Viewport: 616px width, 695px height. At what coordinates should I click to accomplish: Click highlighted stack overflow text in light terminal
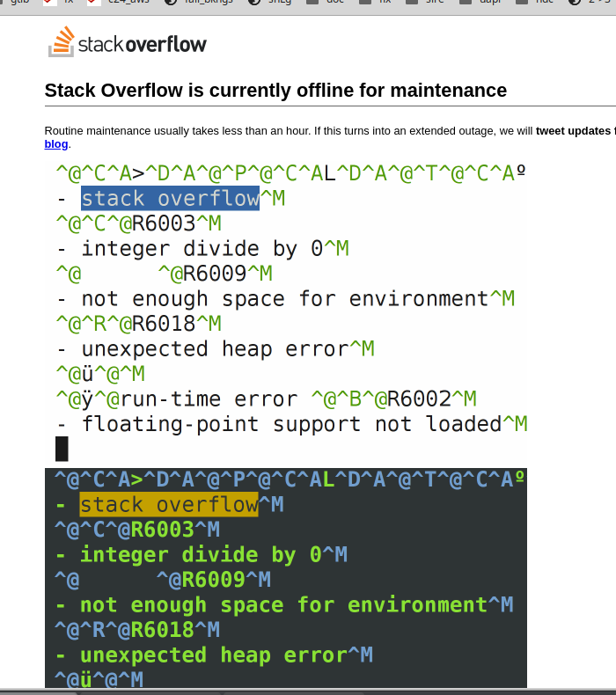(171, 198)
